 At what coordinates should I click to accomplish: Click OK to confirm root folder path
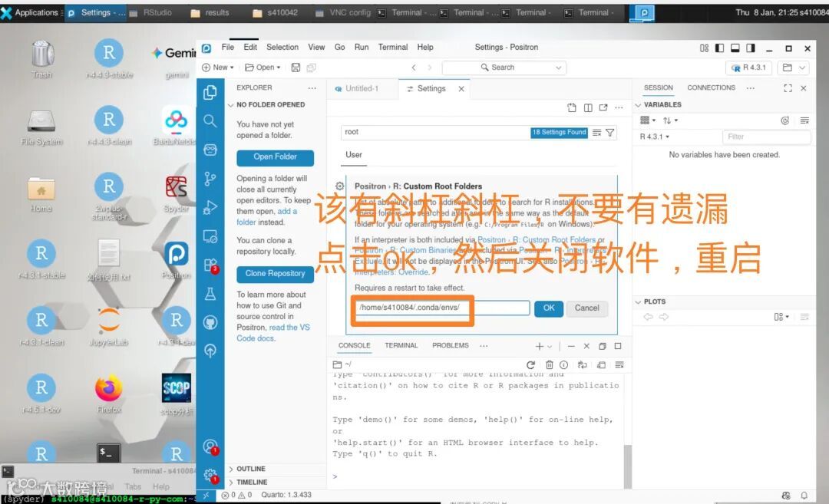[549, 308]
